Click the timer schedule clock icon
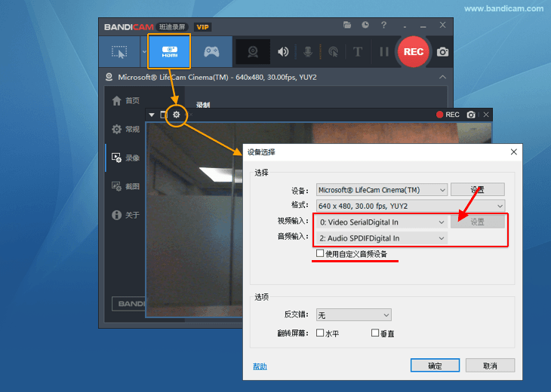 [x=365, y=26]
